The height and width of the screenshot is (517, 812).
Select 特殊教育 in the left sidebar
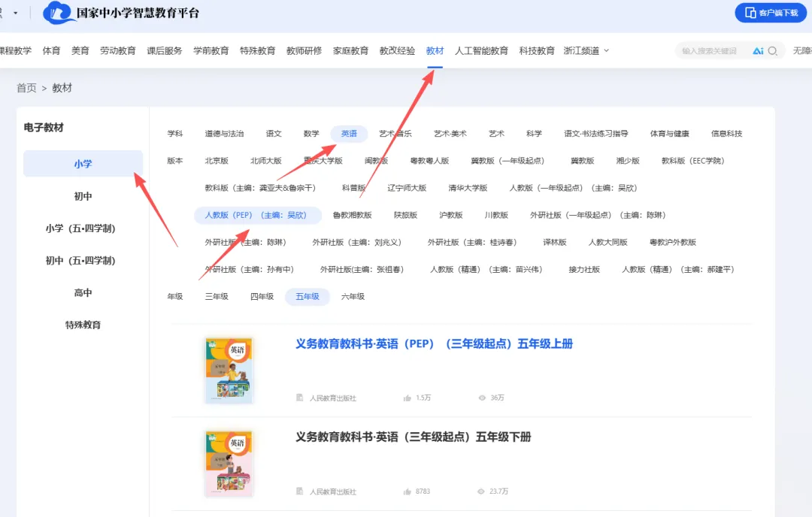click(83, 325)
